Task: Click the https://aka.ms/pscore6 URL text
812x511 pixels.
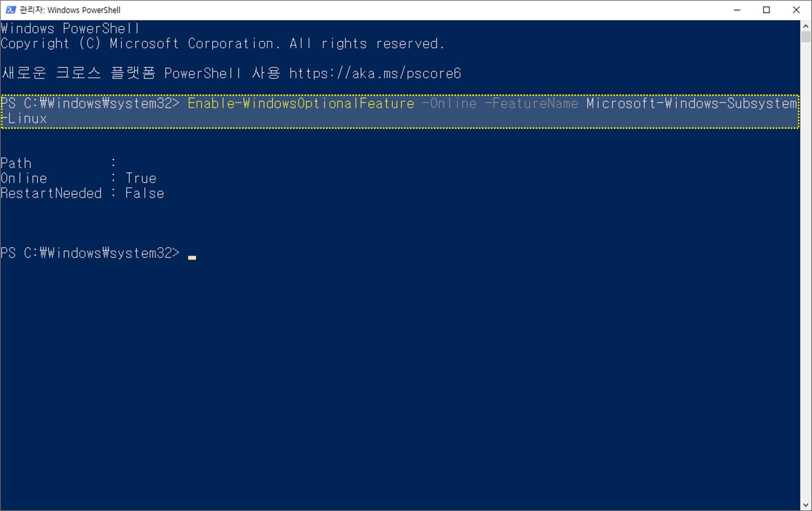Action: point(375,73)
